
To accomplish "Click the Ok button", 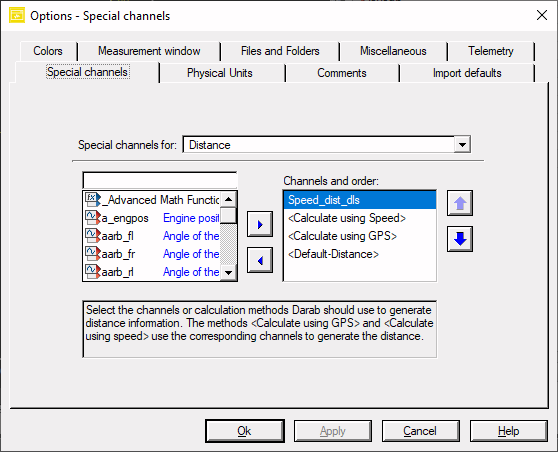I will (x=244, y=431).
